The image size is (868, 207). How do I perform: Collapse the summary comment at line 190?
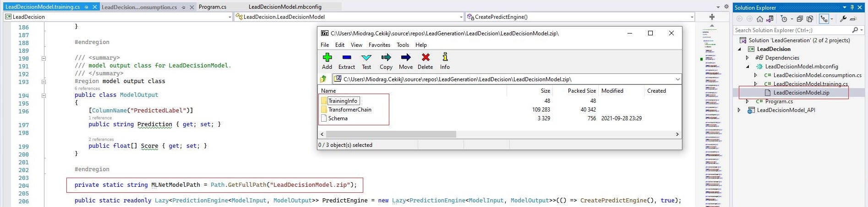tap(44, 58)
